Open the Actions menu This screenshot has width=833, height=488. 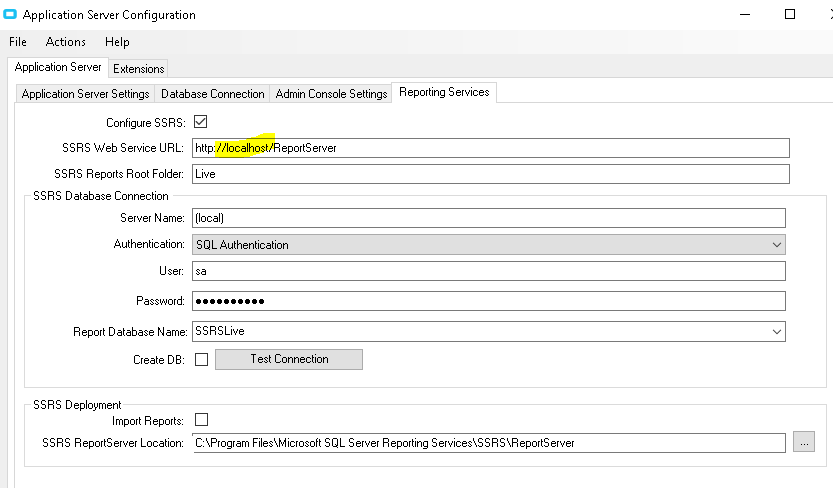[65, 42]
